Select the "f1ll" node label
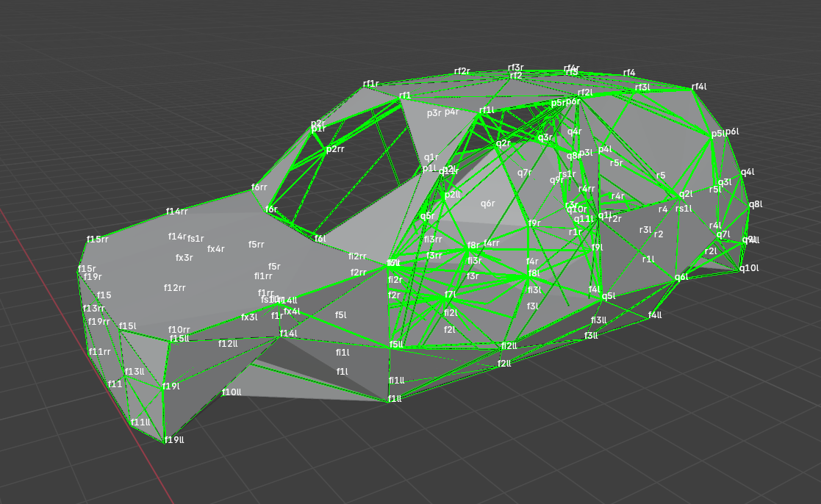821x504 pixels. point(395,399)
